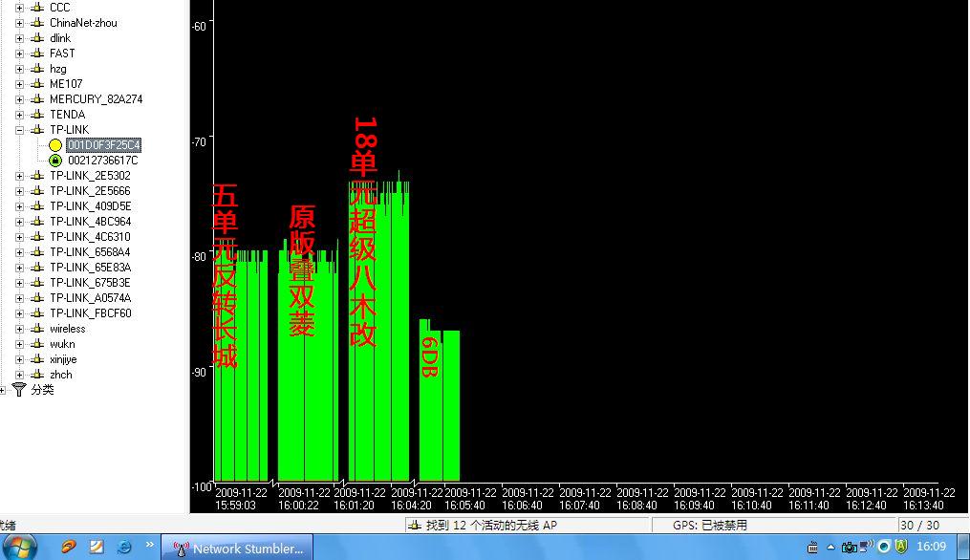Click the yellow circle icon for 001D0F3F25C4
The width and height of the screenshot is (970, 560).
(55, 145)
